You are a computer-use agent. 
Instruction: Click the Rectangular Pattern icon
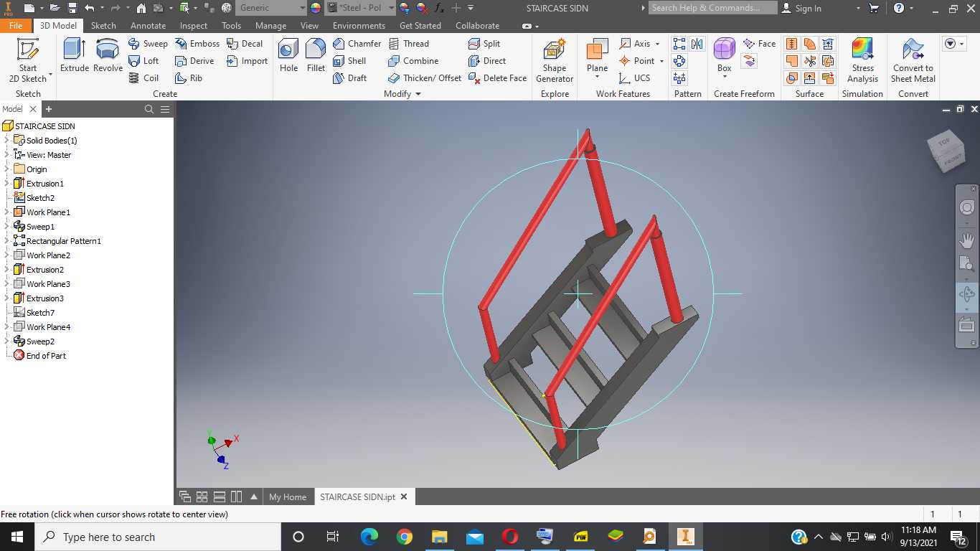(679, 44)
